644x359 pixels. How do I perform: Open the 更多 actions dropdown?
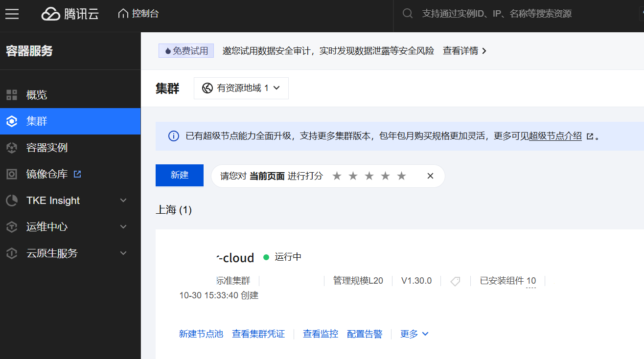414,334
